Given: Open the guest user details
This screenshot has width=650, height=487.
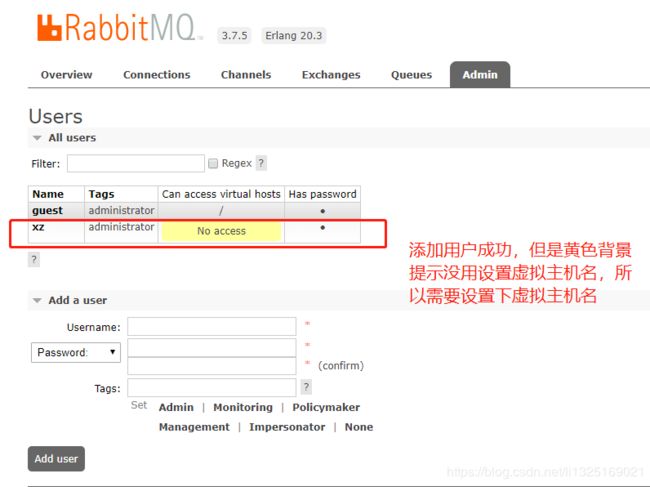Looking at the screenshot, I should [x=48, y=211].
